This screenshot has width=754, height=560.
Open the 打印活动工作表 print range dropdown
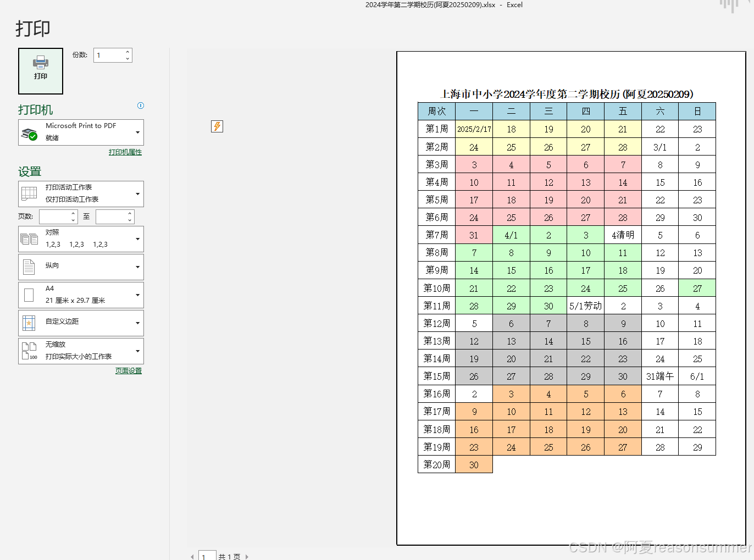pos(81,194)
